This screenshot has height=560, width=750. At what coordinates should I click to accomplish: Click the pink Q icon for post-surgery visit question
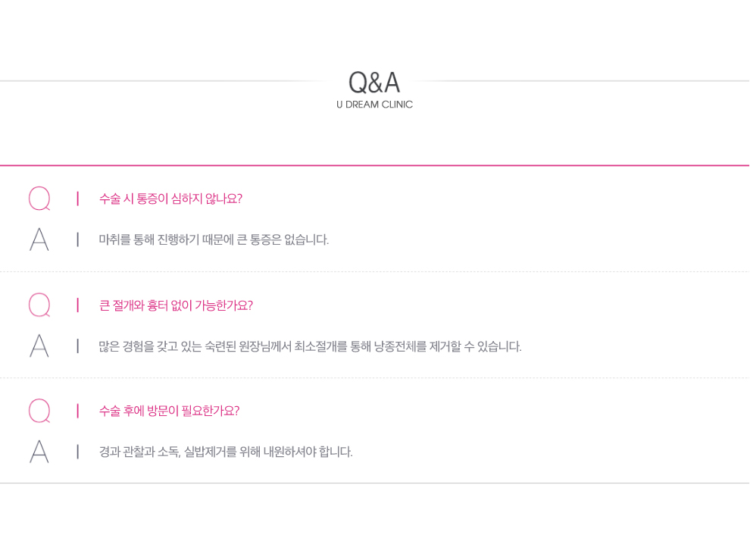coord(39,411)
